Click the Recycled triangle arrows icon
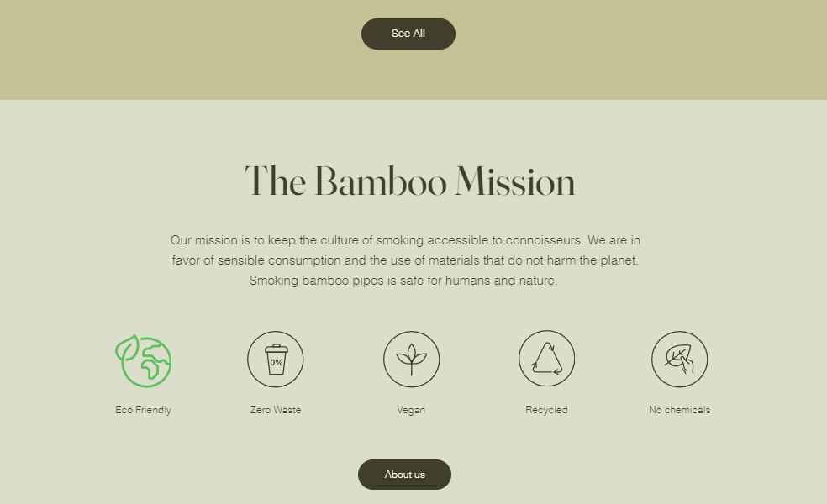The image size is (827, 504). 546,360
